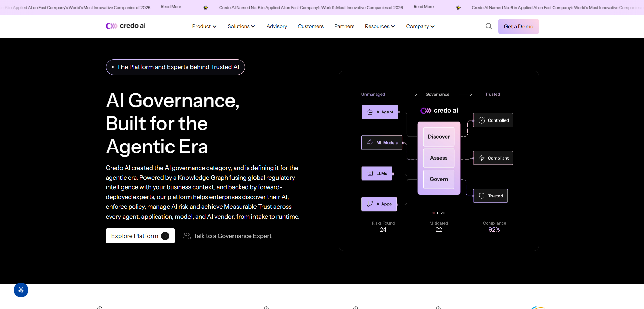Click the Unmanaged header label

point(373,94)
